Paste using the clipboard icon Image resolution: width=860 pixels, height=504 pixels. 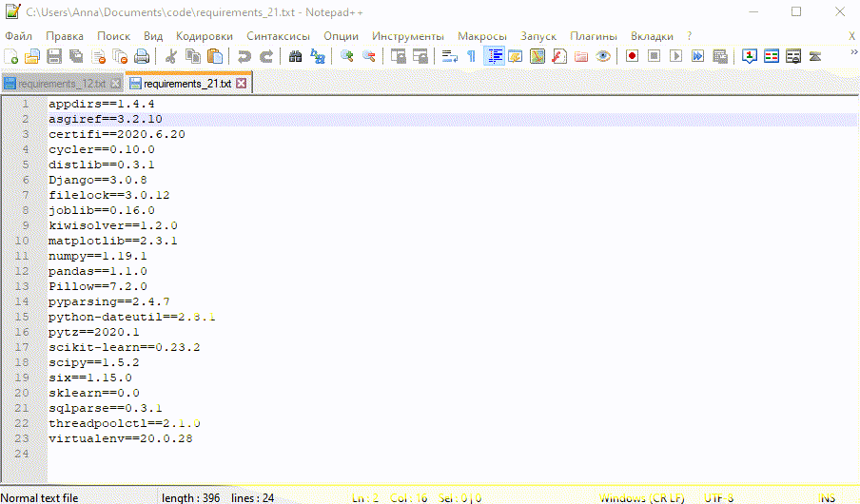pyautogui.click(x=215, y=56)
